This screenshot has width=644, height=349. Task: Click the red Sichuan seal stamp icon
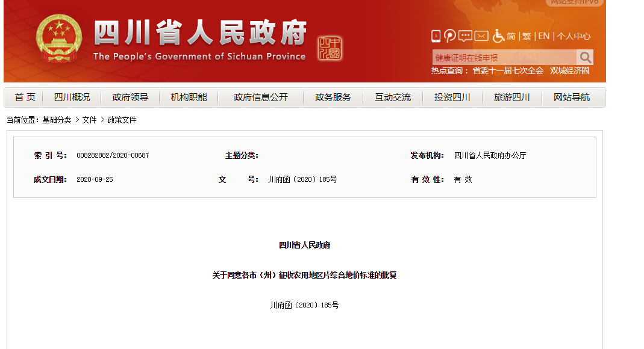click(330, 48)
